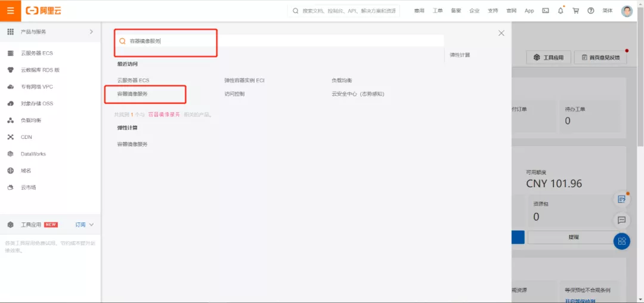Click the 待办工单 count 0
Screen dimensions: 644x303
coord(568,121)
